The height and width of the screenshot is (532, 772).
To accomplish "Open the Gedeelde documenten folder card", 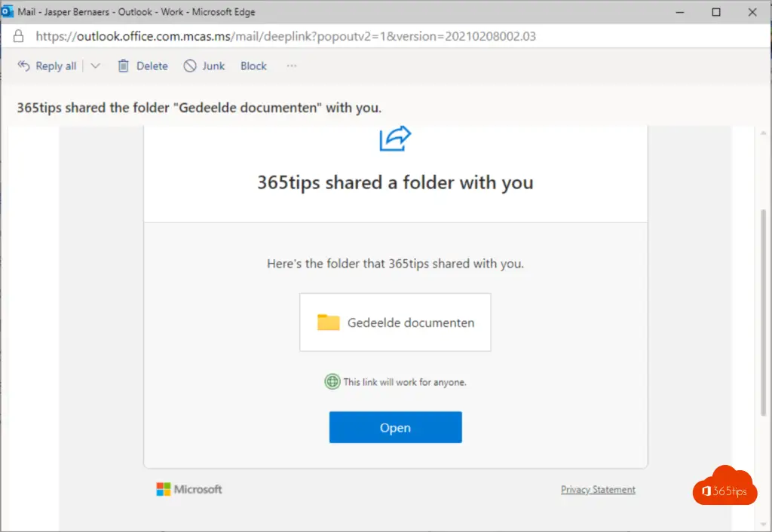I will pos(395,323).
